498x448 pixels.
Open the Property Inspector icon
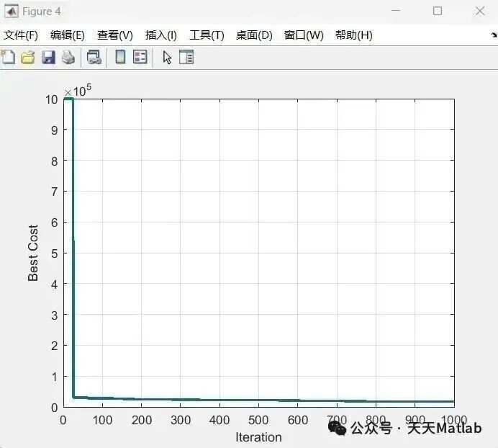(186, 57)
